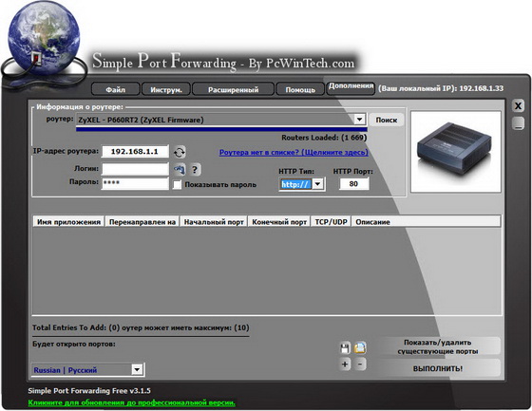The image size is (532, 411).
Task: Click the local IP 192.168.1.33 text
Action: 481,88
